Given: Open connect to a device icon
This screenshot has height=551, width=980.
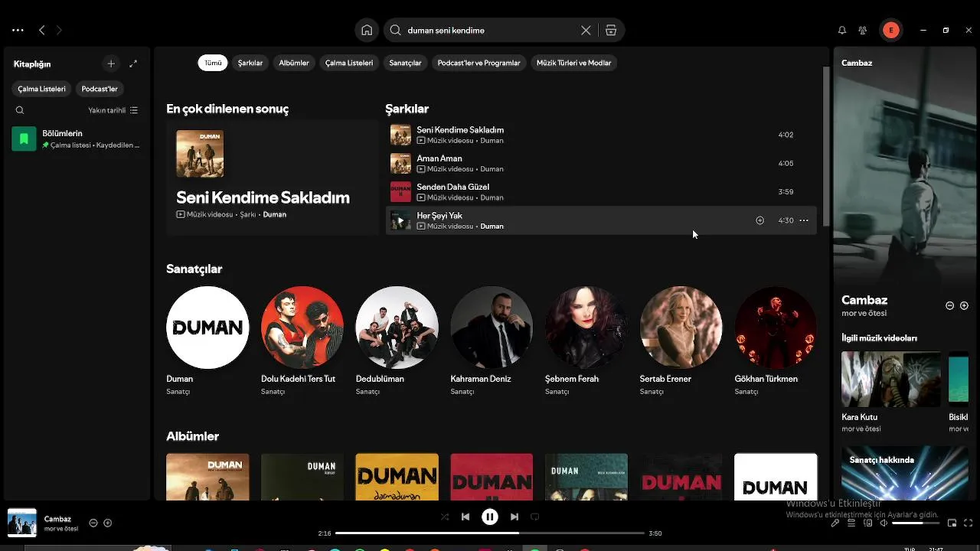Looking at the screenshot, I should (868, 523).
